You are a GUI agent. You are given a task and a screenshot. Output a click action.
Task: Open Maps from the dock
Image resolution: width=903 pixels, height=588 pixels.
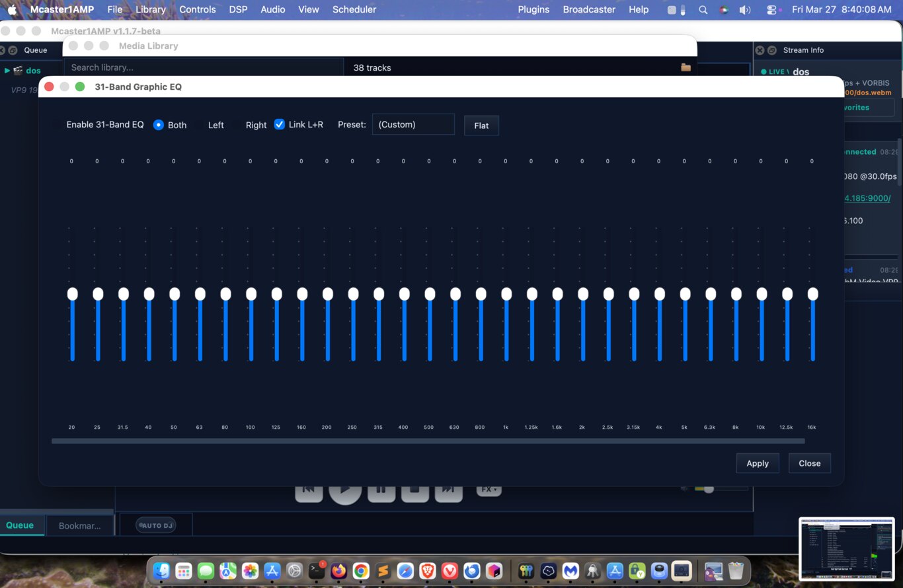click(228, 571)
